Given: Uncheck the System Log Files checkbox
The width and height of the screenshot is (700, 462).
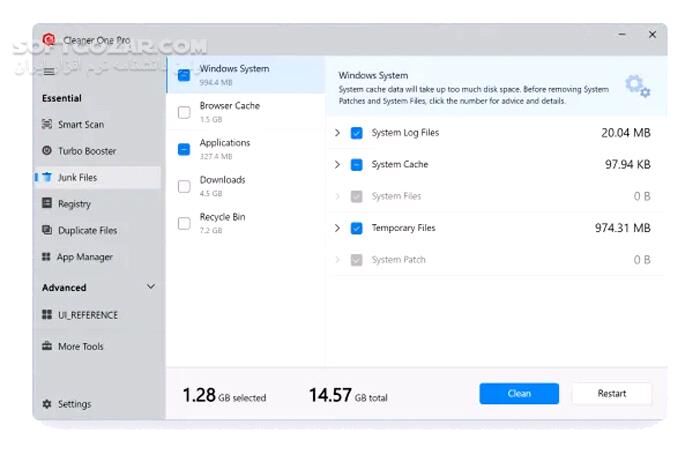Looking at the screenshot, I should tap(356, 133).
